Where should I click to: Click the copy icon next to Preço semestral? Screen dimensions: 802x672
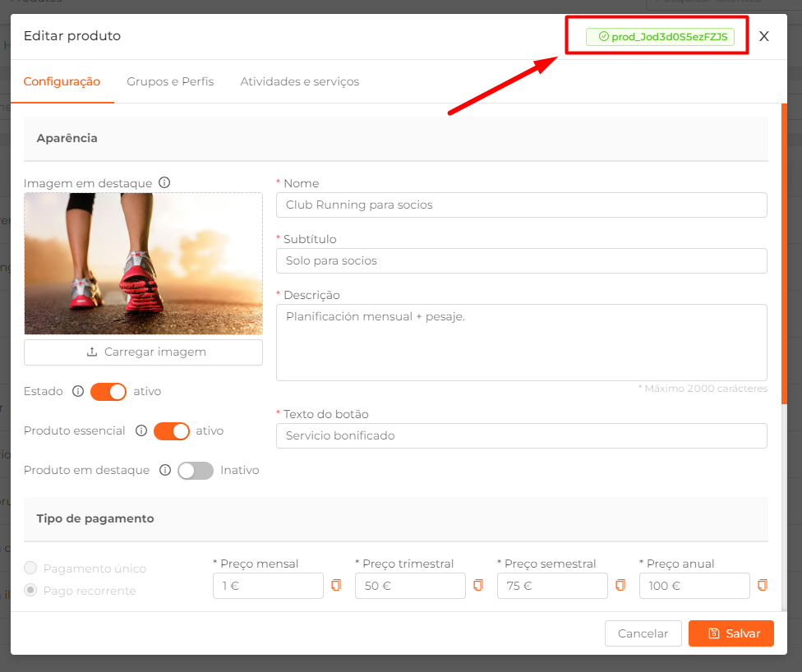tap(620, 585)
